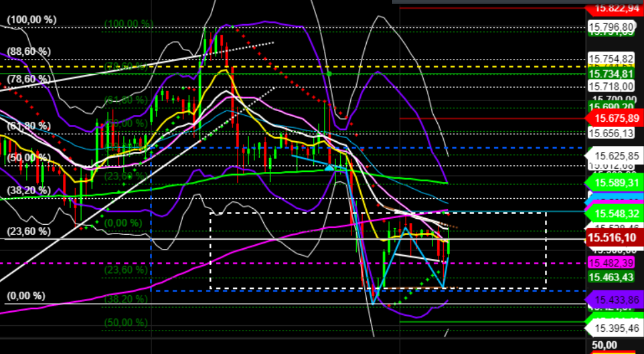644x354 pixels.
Task: Select the green (100,00 %) Fibonacci label
Action: (x=129, y=23)
